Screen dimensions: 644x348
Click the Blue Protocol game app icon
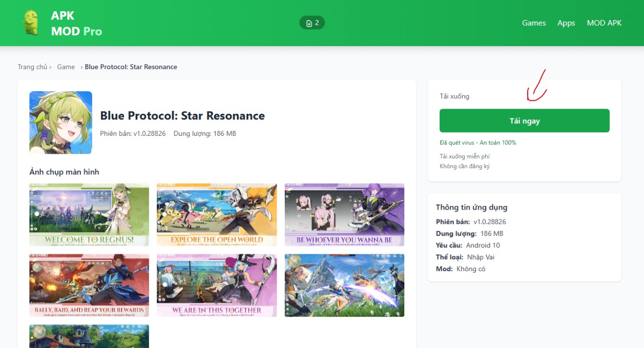pyautogui.click(x=60, y=122)
